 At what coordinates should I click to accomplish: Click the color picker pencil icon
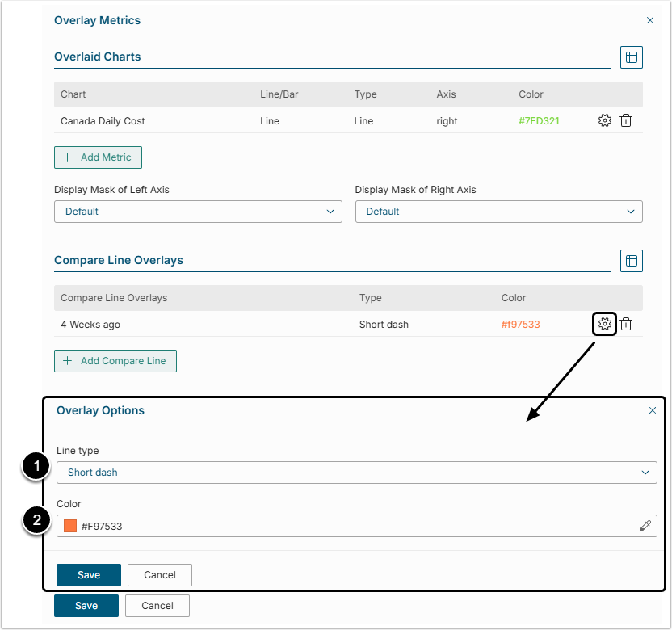pyautogui.click(x=645, y=526)
